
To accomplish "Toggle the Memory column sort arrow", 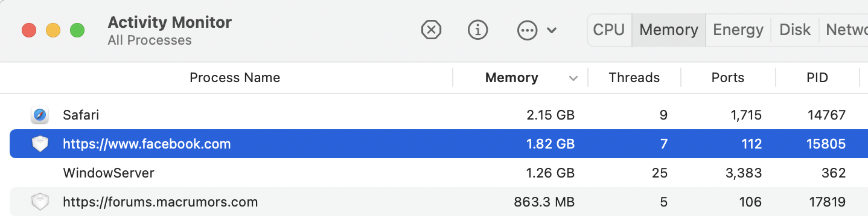I will click(573, 78).
